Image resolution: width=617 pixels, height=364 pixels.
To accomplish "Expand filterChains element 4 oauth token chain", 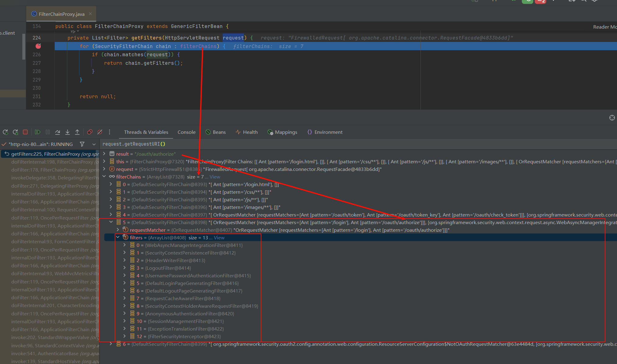I will 111,214.
